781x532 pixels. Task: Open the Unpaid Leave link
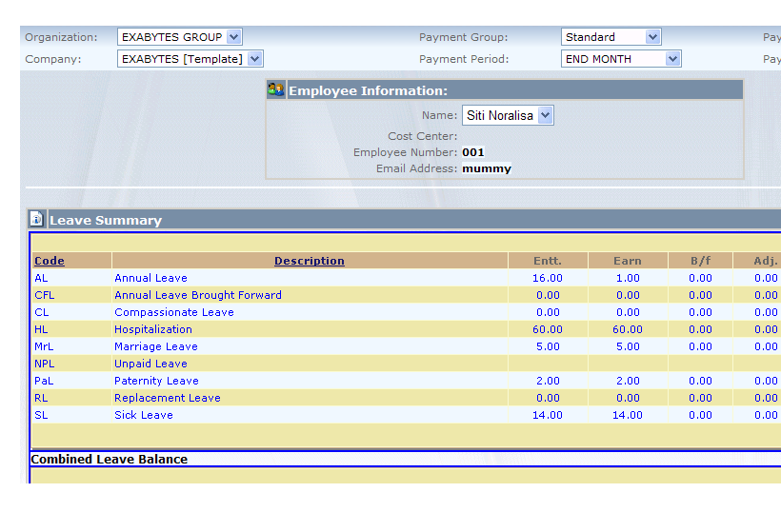click(x=150, y=364)
